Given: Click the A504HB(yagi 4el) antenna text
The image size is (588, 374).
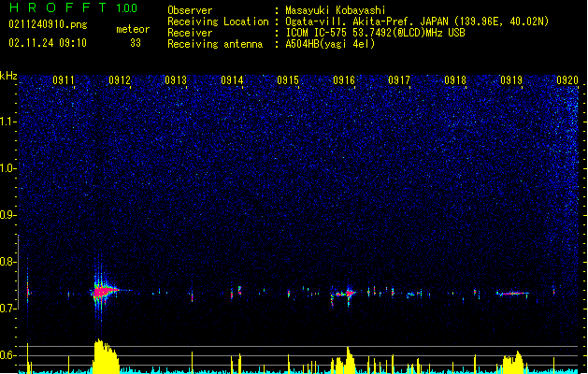Looking at the screenshot, I should (x=330, y=44).
